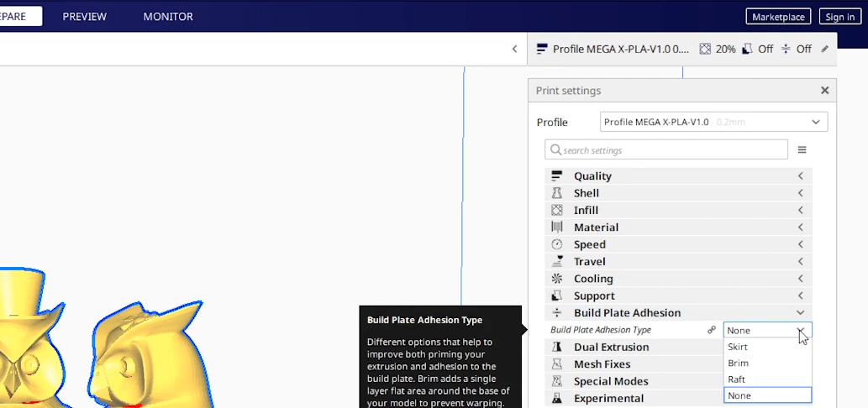Image resolution: width=868 pixels, height=408 pixels.
Task: Click the search magnifier icon
Action: pos(555,149)
